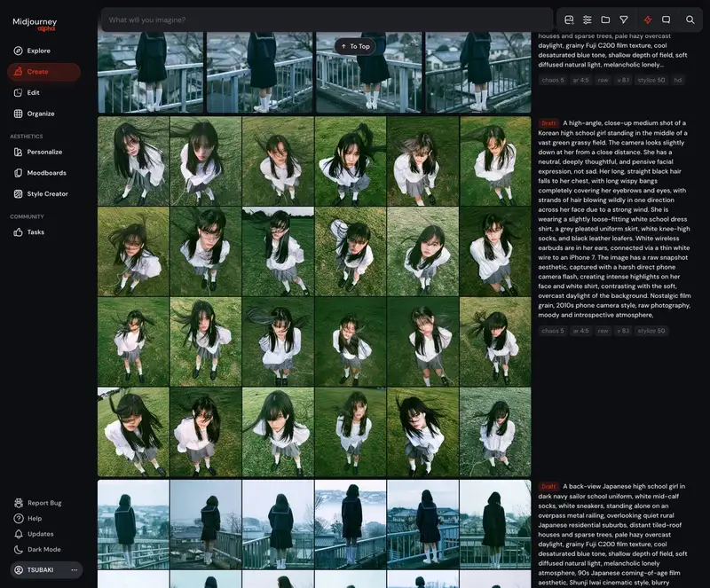This screenshot has height=588, width=710.
Task: Open the first image in the grassy field grid
Action: click(133, 161)
